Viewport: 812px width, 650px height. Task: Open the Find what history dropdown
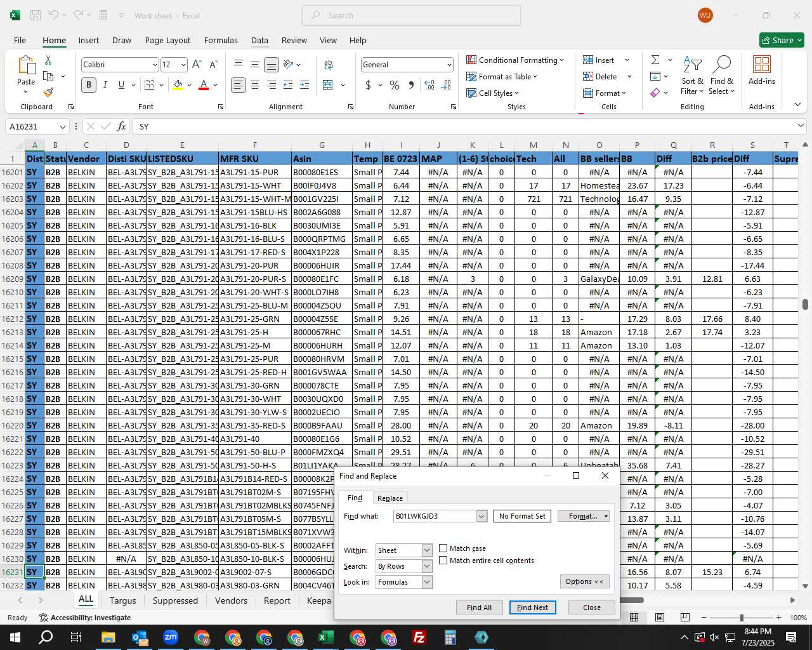pyautogui.click(x=481, y=516)
